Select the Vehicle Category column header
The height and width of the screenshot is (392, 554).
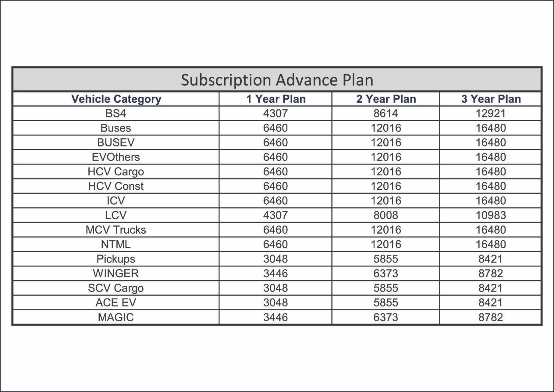coord(116,99)
